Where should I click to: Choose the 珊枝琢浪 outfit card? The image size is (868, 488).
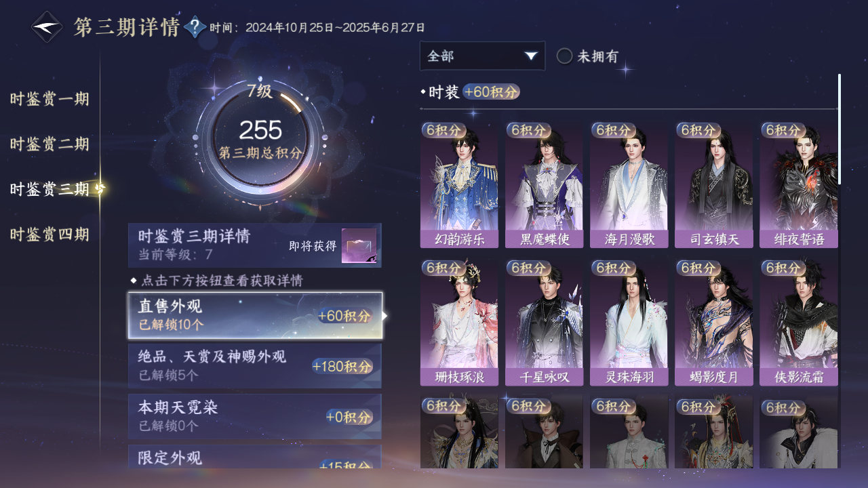(459, 323)
